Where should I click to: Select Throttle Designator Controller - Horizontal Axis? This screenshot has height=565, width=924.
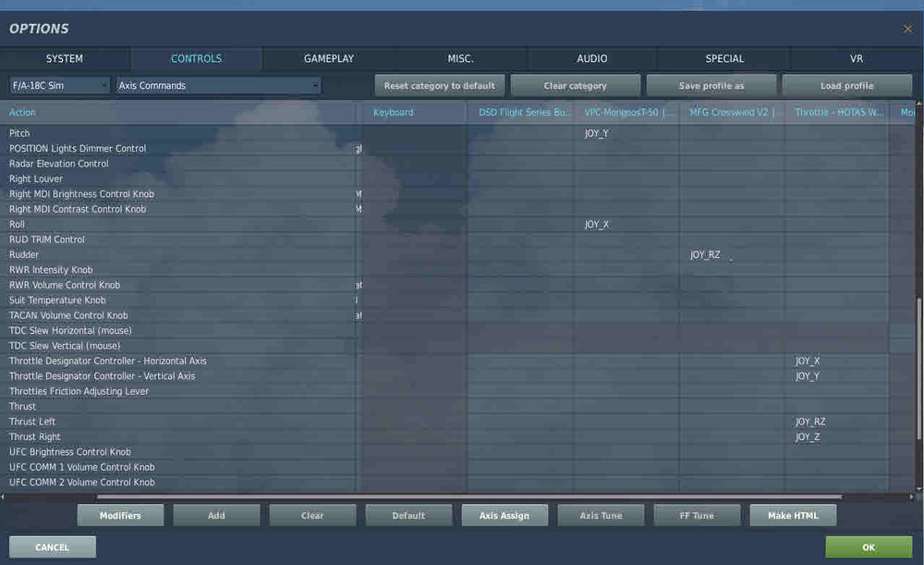pyautogui.click(x=176, y=361)
